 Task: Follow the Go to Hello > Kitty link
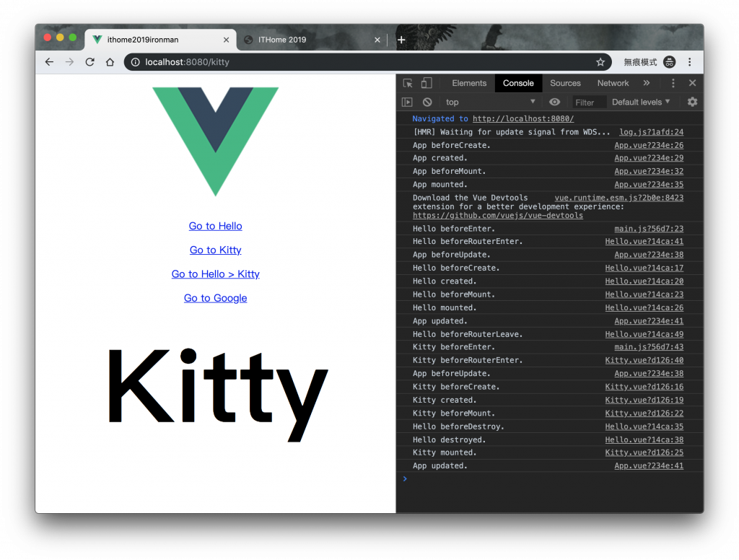tap(215, 274)
